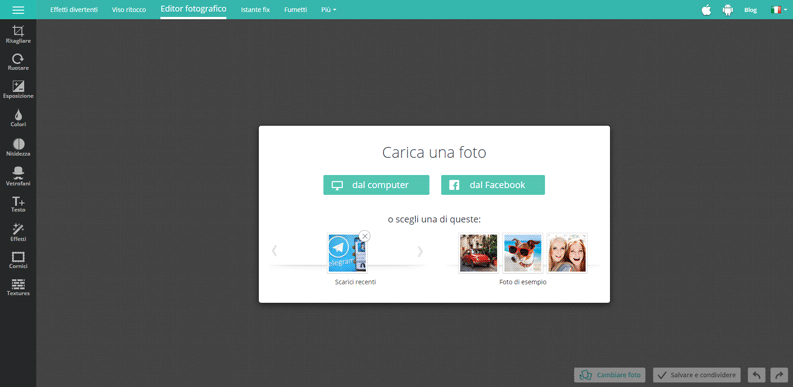Viewport: 793px width, 387px height.
Task: Click Salvare e condividere button
Action: coord(697,375)
